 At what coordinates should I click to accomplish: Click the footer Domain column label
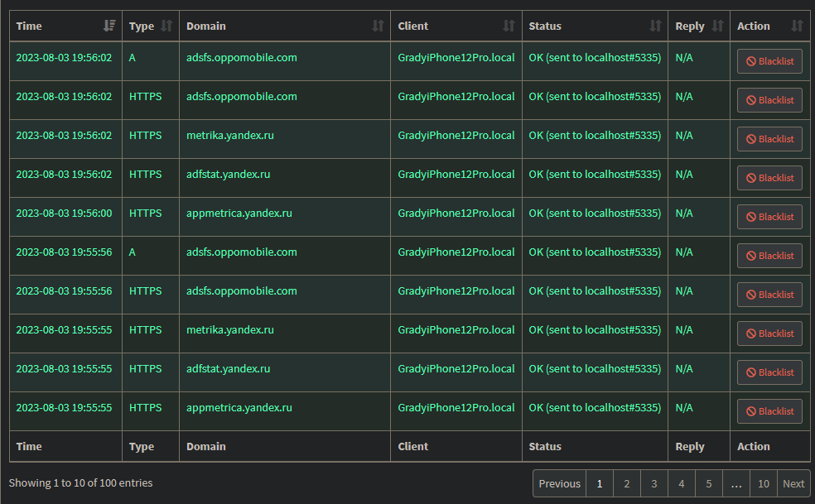[206, 446]
